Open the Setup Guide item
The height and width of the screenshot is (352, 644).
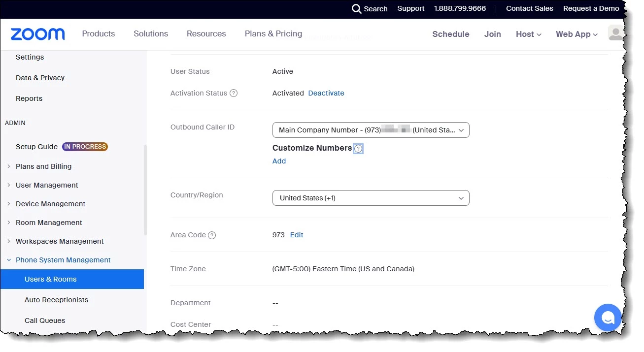coord(36,147)
